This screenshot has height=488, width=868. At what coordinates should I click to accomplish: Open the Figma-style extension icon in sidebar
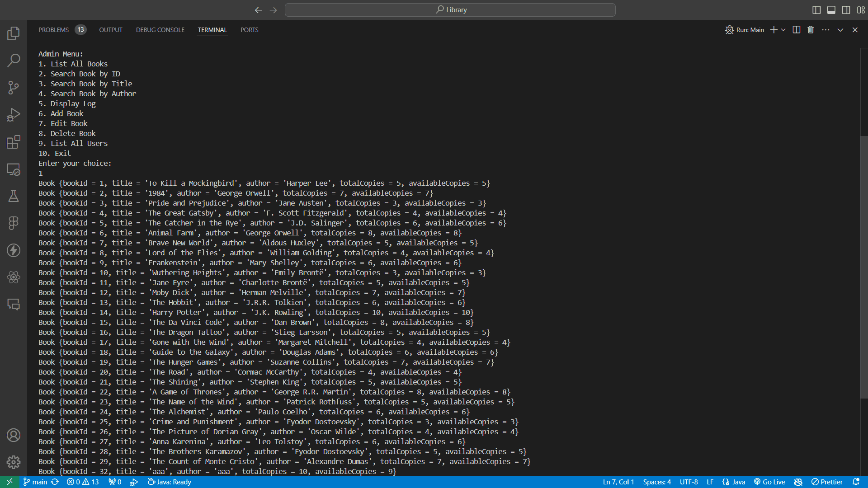point(14,223)
